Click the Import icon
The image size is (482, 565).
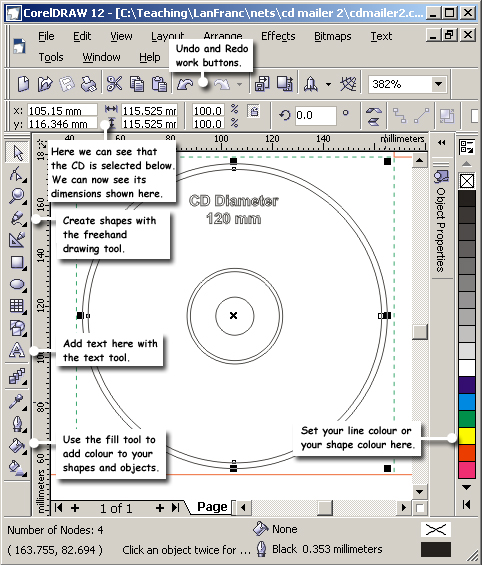point(262,84)
